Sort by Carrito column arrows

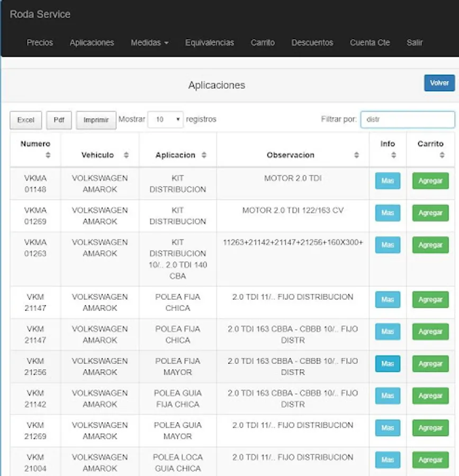click(x=442, y=155)
